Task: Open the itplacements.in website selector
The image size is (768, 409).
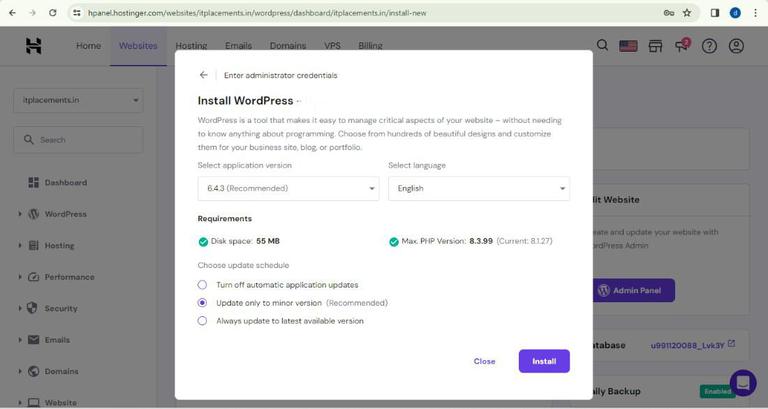Action: pyautogui.click(x=78, y=100)
